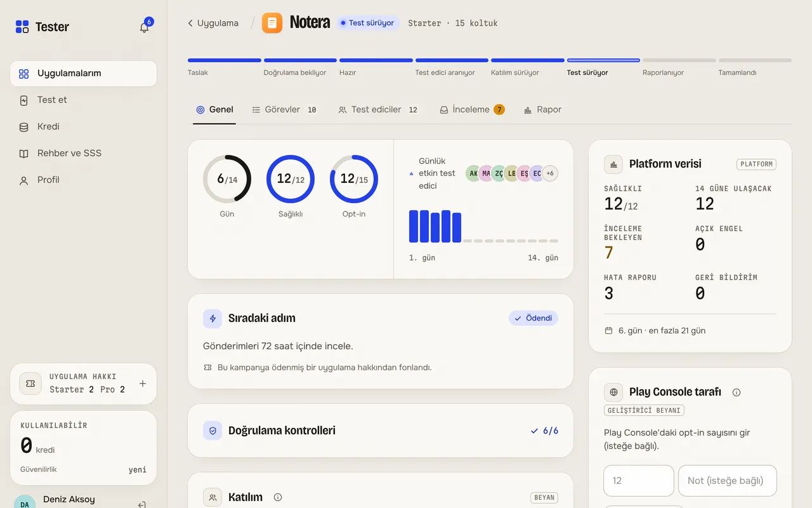
Task: Click the text '6. gün · en fazla 21 gün'
Action: click(662, 331)
